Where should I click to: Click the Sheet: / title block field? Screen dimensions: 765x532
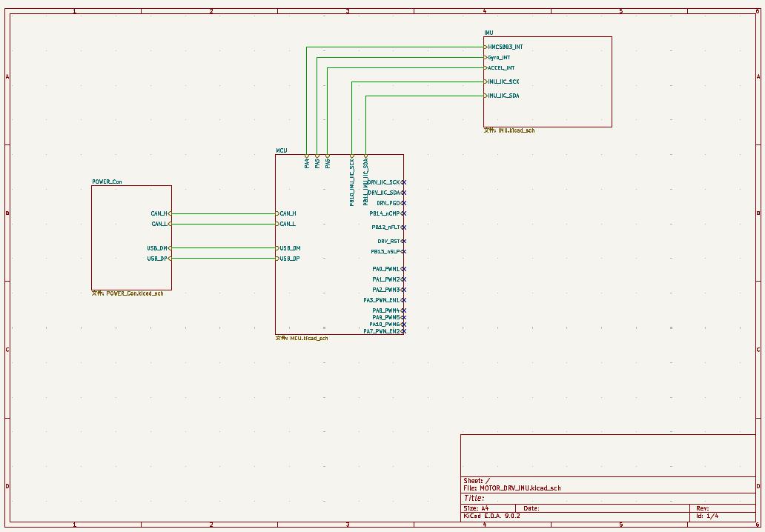coord(477,481)
